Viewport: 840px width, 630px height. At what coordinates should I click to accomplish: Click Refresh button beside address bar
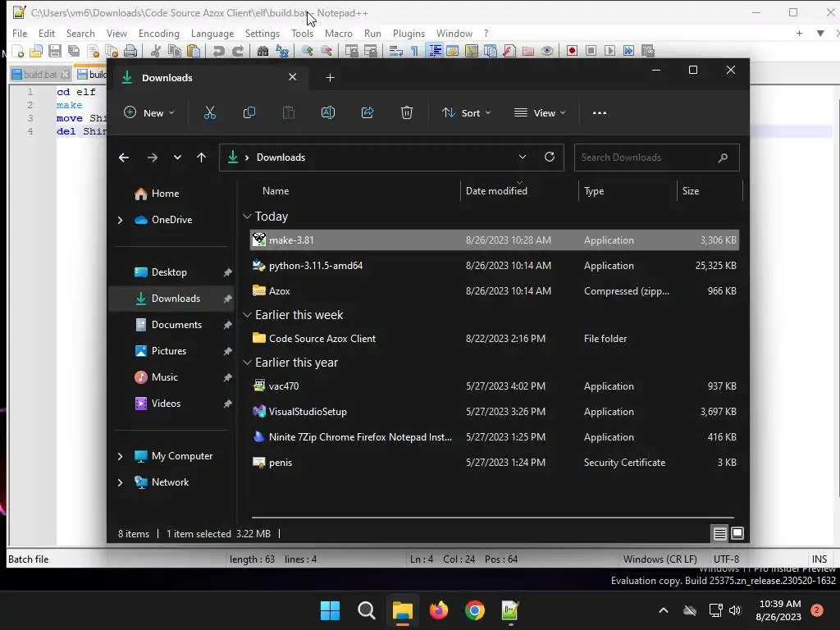(550, 157)
